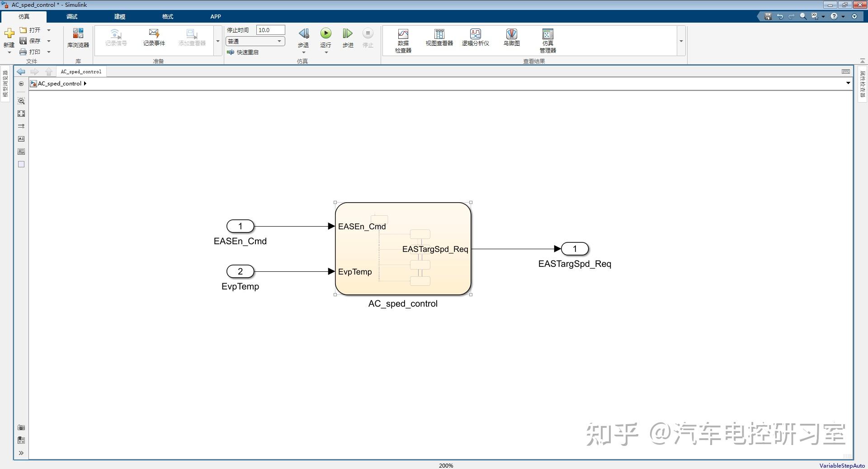Click the Add Annotation icon in the sidebar
Screen dimensions: 868x469
click(21, 139)
